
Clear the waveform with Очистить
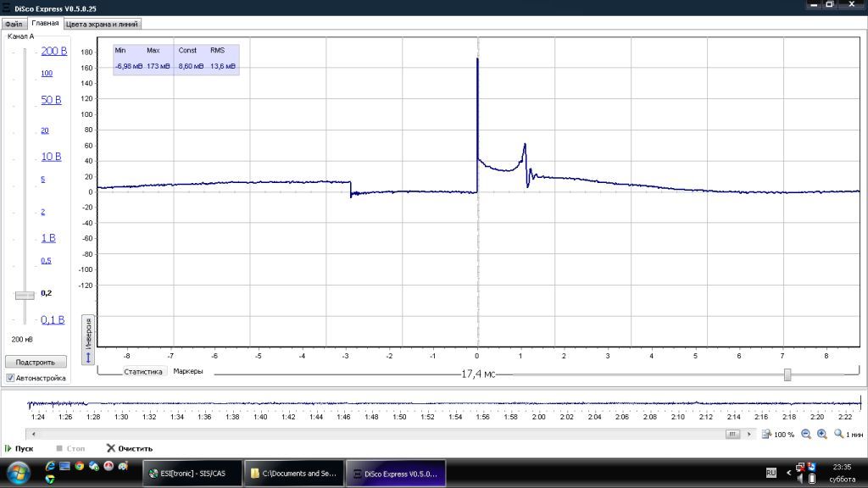click(x=130, y=448)
